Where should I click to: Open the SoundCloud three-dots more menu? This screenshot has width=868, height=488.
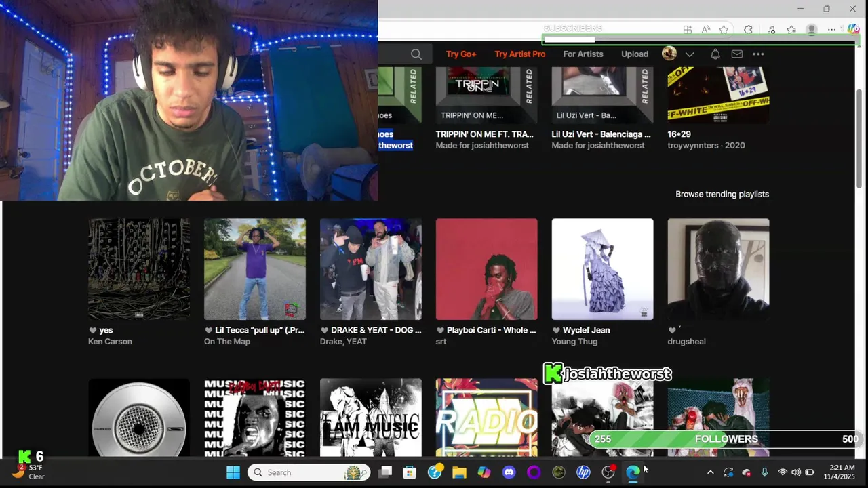pyautogui.click(x=758, y=54)
